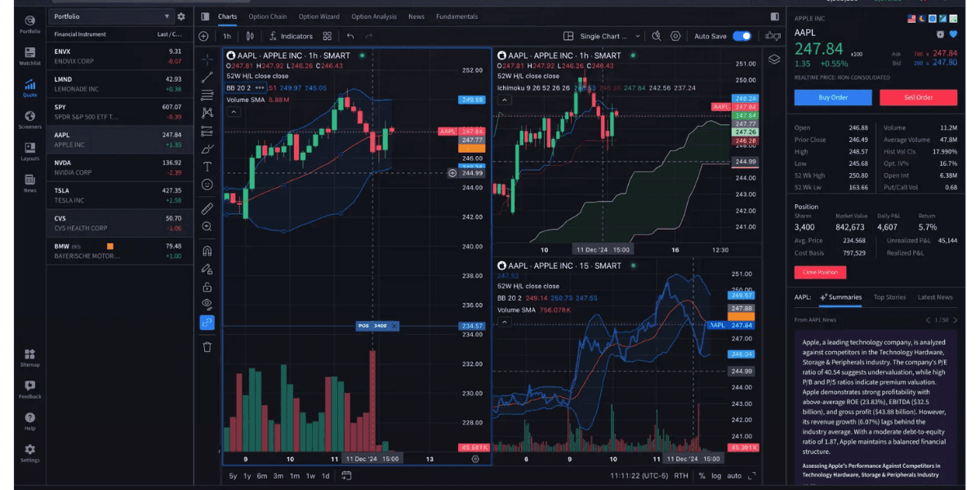Open the Portfolio watchlist dropdown

(x=111, y=16)
